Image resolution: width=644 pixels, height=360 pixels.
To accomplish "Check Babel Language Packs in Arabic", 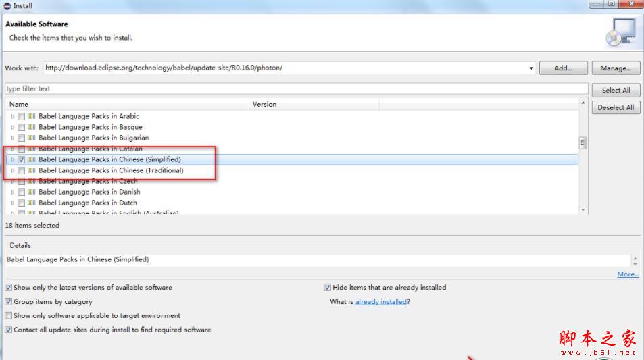I will 22,117.
